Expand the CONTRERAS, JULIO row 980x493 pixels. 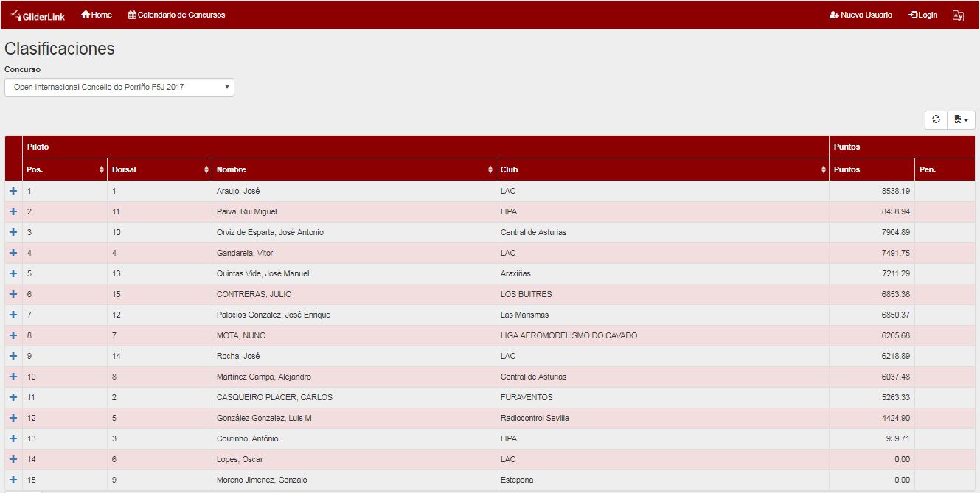13,294
